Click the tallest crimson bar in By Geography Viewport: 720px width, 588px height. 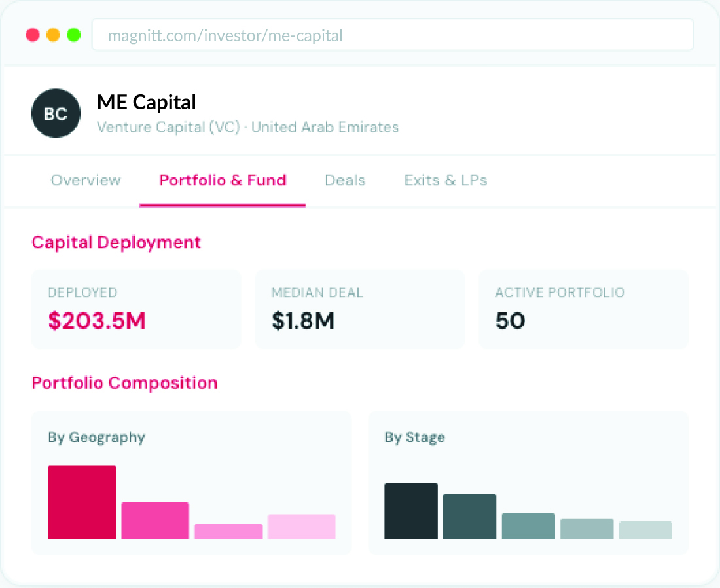click(82, 502)
